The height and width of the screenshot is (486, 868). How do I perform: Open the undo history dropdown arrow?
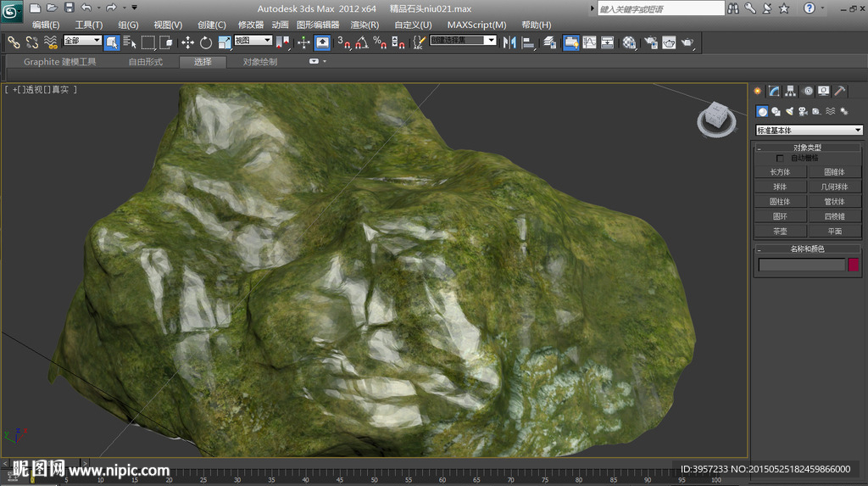[x=99, y=8]
